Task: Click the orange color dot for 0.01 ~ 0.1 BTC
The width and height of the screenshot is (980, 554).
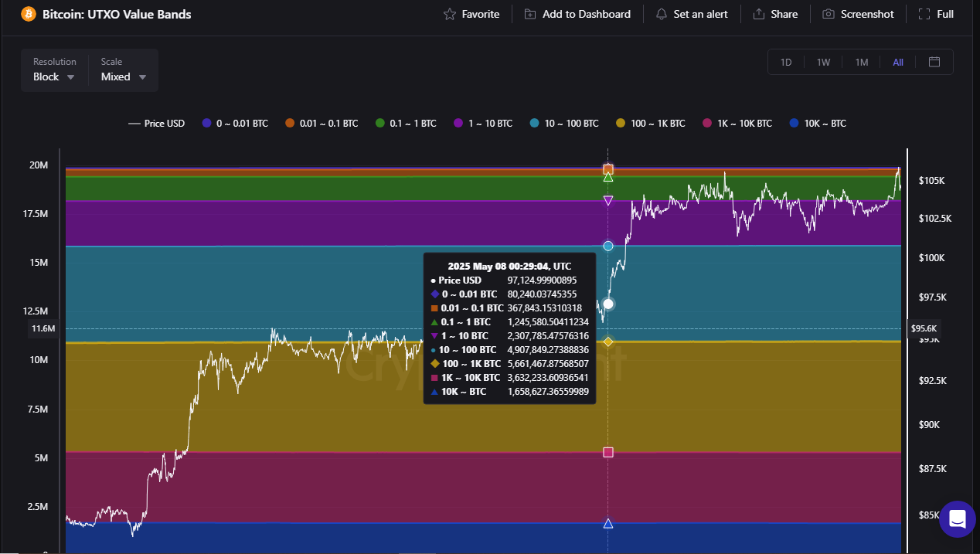Action: (291, 123)
